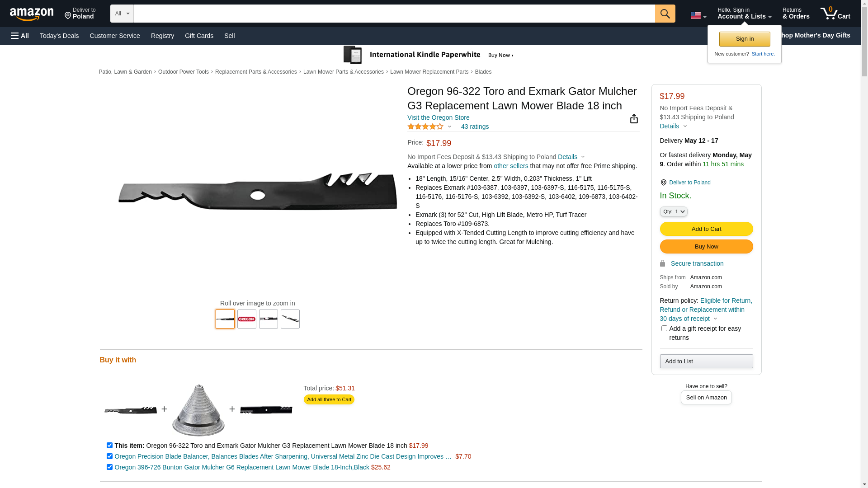
Task: Open Gift Cards in navigation bar
Action: (x=199, y=36)
